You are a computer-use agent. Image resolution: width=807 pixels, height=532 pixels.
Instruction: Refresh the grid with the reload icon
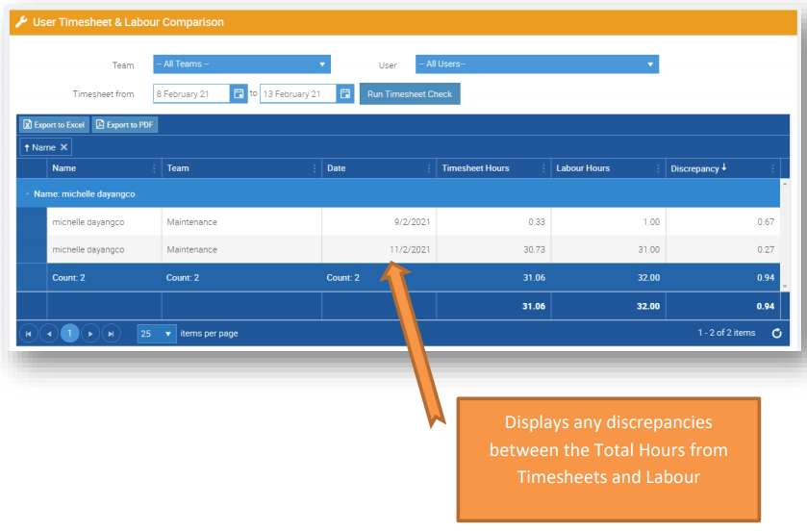pyautogui.click(x=776, y=333)
